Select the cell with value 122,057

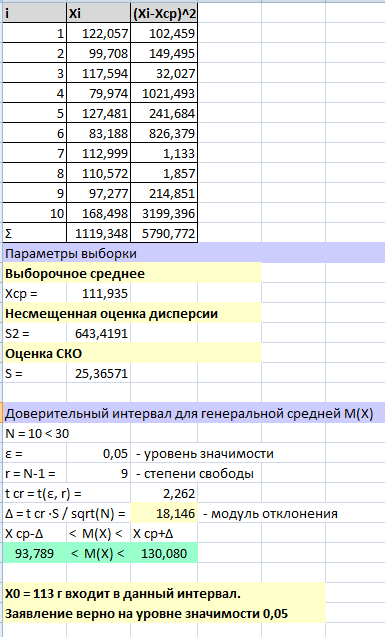click(x=99, y=33)
